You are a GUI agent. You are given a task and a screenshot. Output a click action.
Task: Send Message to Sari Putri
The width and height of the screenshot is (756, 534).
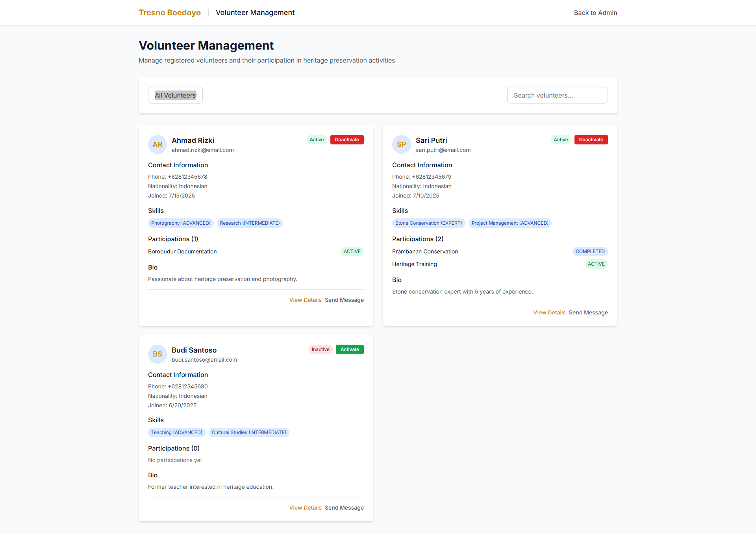(x=588, y=312)
